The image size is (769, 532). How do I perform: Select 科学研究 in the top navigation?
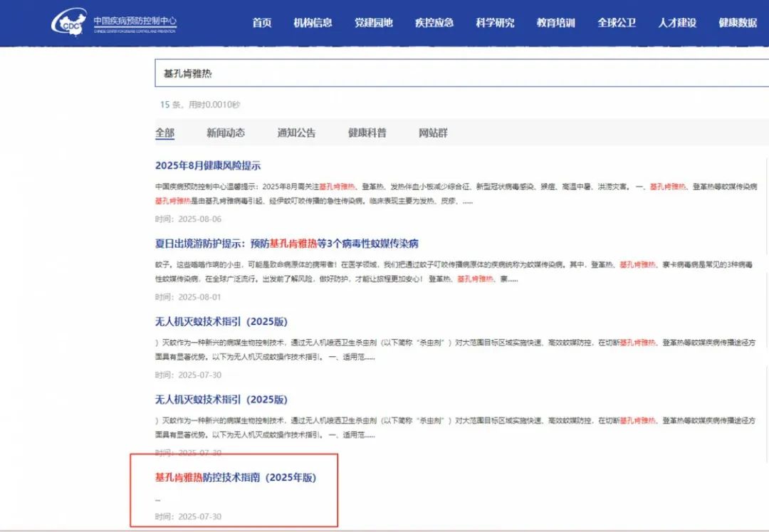[495, 23]
